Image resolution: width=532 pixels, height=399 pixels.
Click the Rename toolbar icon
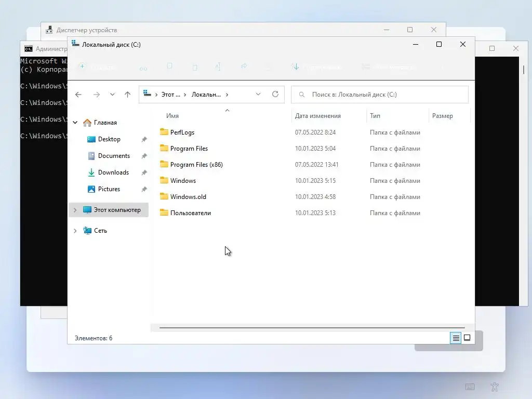(218, 67)
